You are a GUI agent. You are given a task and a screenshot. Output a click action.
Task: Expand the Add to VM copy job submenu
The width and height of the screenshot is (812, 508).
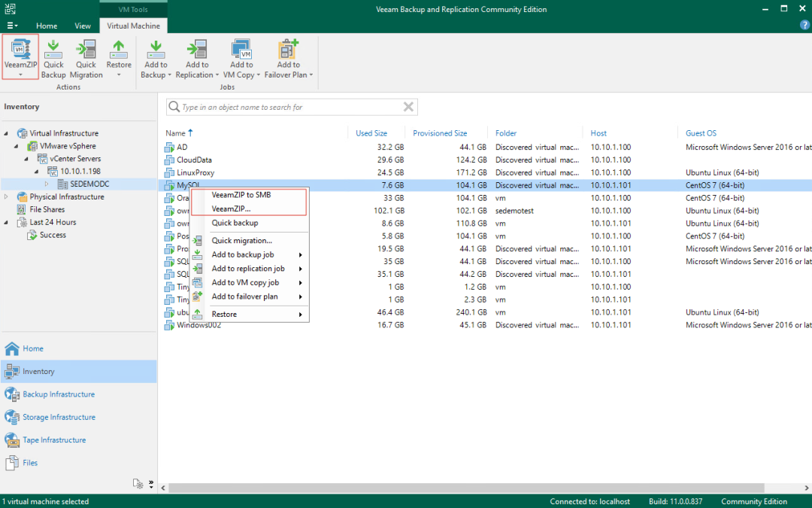(300, 283)
